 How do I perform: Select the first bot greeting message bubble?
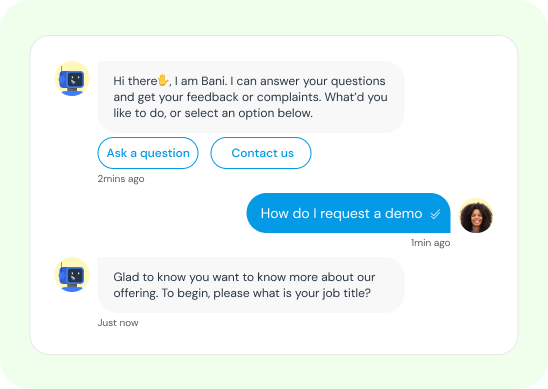[251, 97]
